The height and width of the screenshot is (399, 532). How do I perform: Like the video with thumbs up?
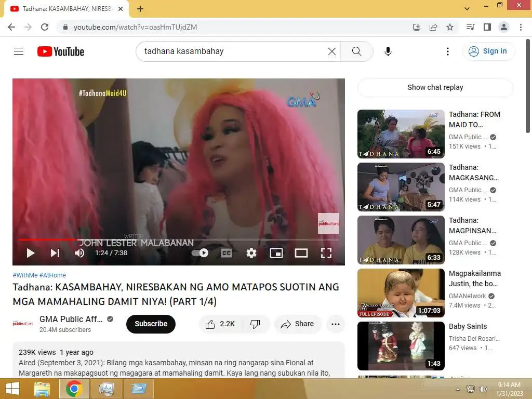(x=220, y=324)
